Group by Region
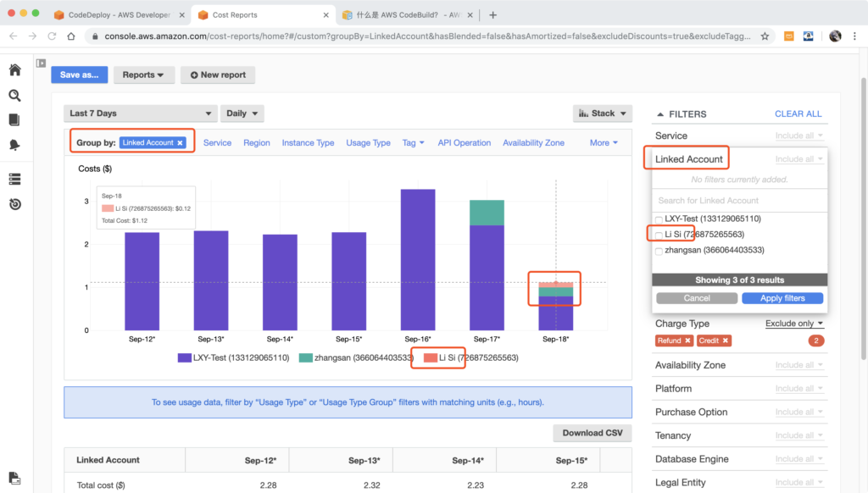Screen dimensions: 868x493 point(256,143)
